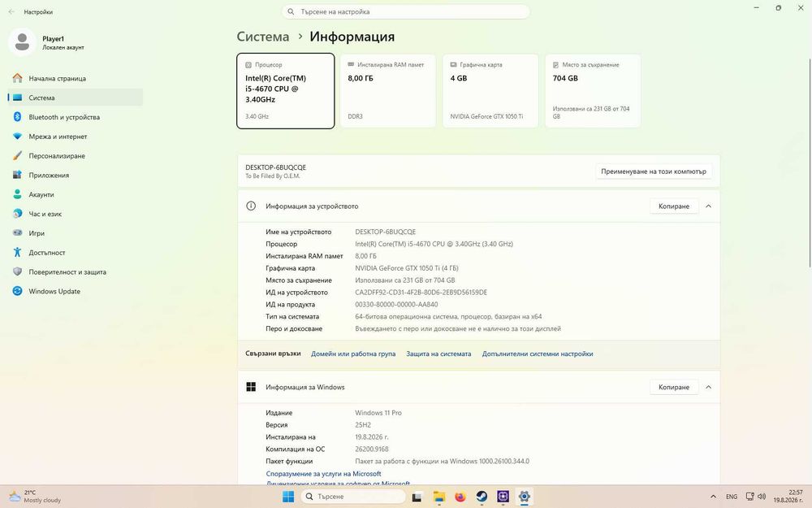Open Персонализиране settings
Viewport: 812px width, 508px height.
pos(75,155)
